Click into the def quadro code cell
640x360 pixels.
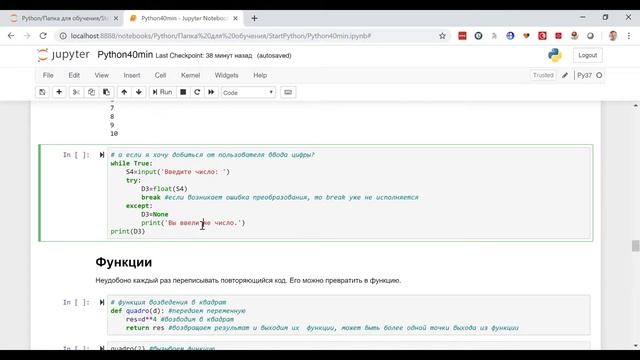(349, 315)
